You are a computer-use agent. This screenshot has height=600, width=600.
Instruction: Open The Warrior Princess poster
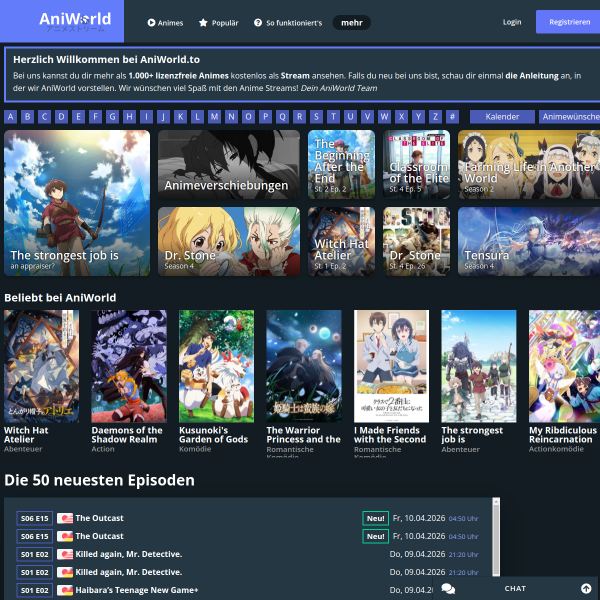tap(304, 366)
